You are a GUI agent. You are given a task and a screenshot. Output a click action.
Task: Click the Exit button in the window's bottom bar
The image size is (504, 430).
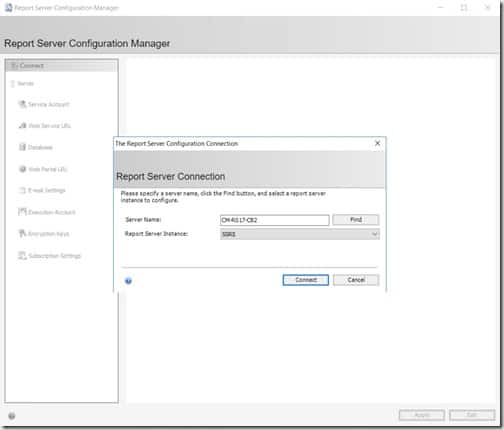pyautogui.click(x=472, y=415)
